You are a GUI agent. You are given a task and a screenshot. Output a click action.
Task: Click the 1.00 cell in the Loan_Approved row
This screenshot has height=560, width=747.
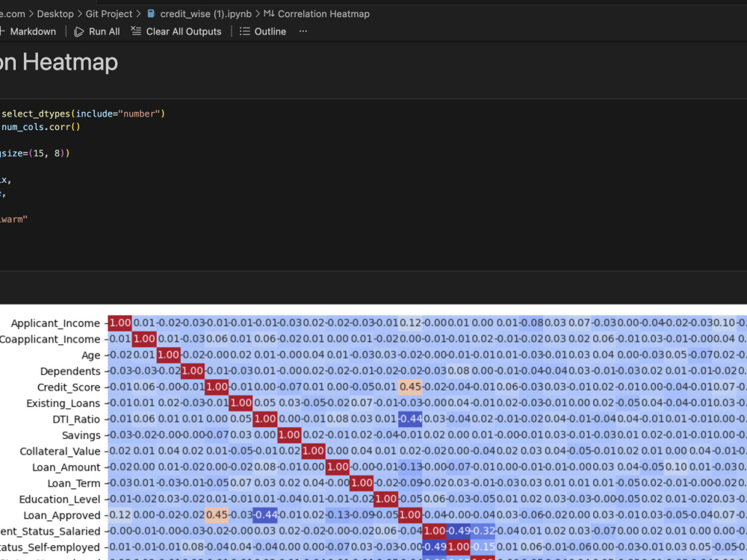(410, 514)
